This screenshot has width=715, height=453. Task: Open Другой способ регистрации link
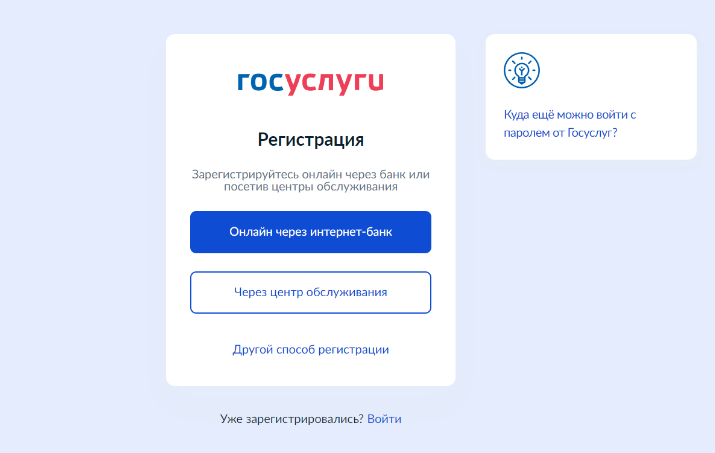[311, 349]
